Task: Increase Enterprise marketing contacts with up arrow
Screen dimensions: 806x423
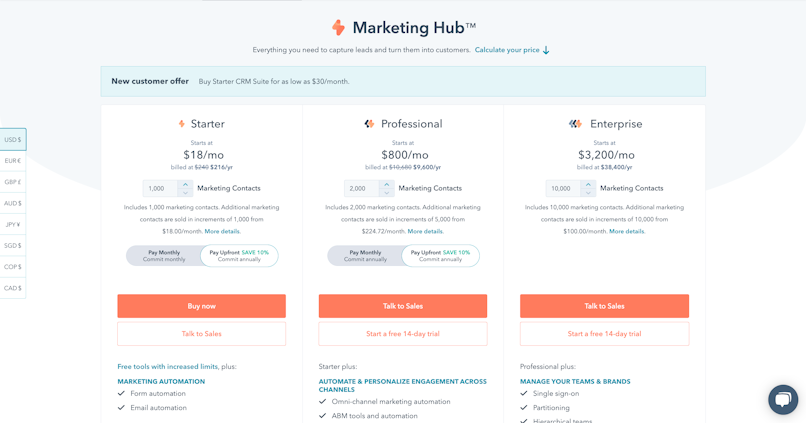Action: coord(588,185)
